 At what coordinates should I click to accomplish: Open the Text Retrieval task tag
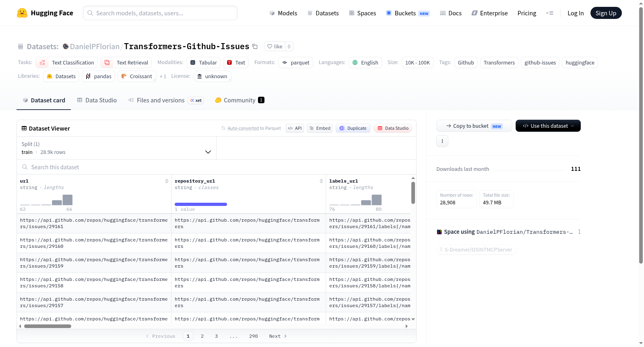126,62
